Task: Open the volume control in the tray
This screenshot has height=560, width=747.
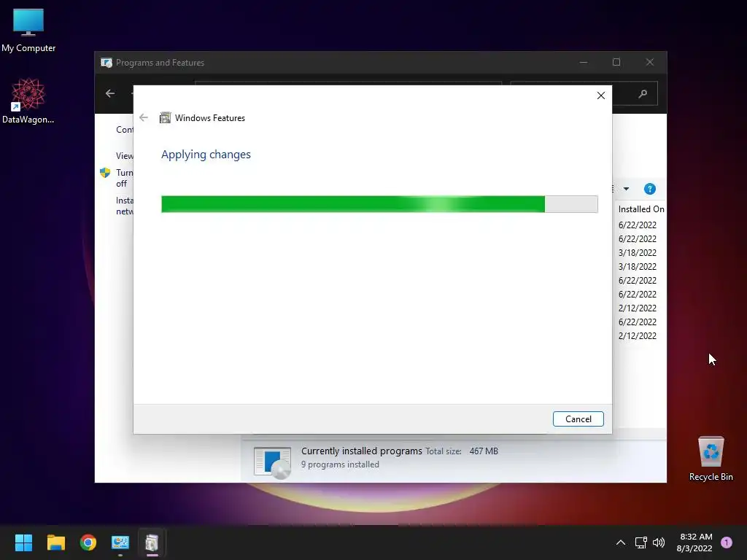Action: [x=659, y=542]
